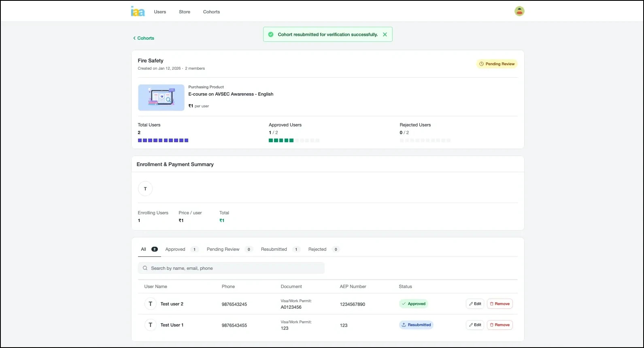Open the user profile avatar menu
The image size is (644, 348).
[519, 11]
